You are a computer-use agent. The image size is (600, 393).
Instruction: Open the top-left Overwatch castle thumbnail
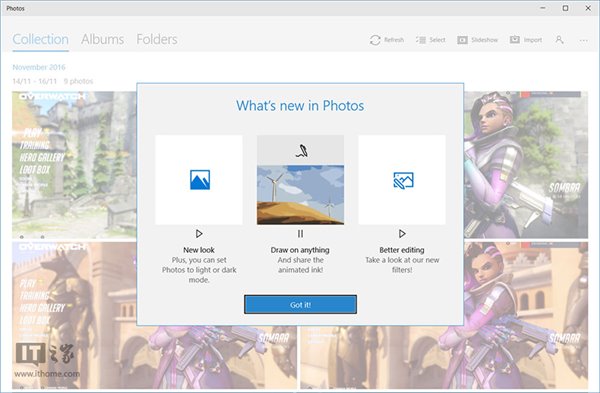point(74,165)
